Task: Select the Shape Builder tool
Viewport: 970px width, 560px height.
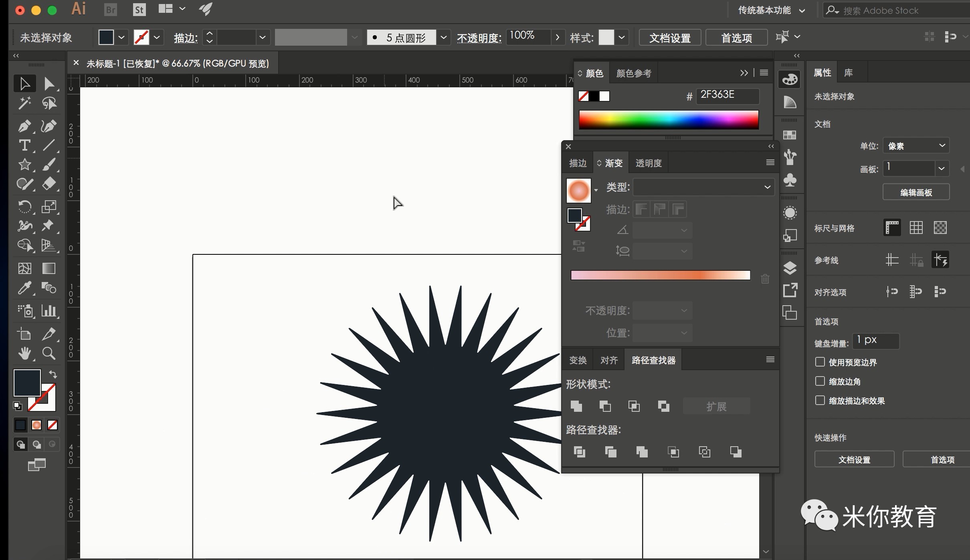Action: click(24, 245)
